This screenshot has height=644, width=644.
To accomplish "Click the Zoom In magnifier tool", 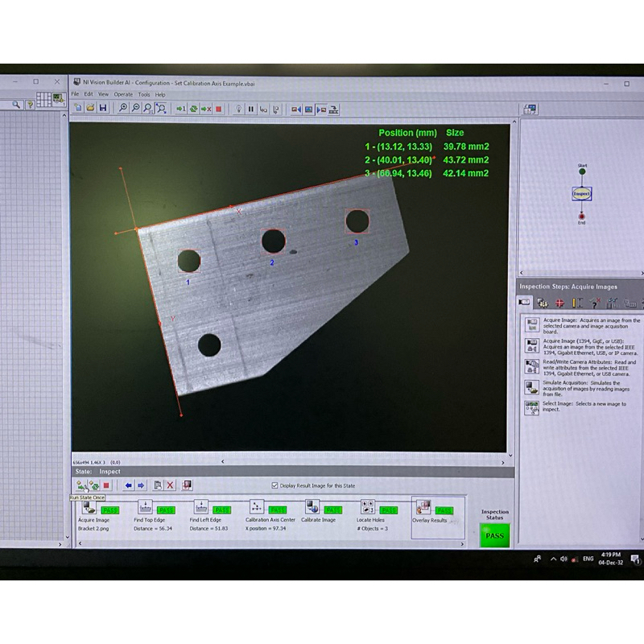I will tap(123, 108).
